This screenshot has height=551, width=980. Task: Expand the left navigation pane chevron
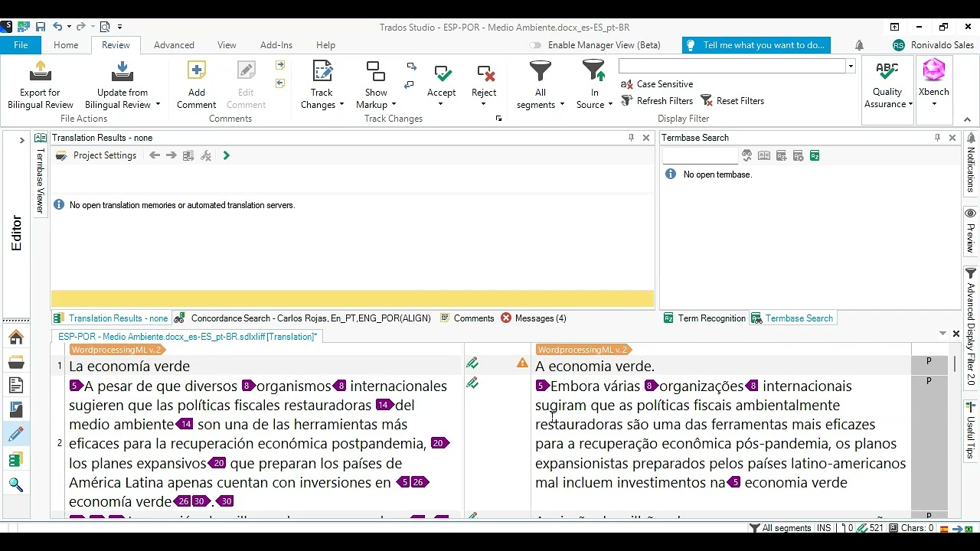point(23,140)
